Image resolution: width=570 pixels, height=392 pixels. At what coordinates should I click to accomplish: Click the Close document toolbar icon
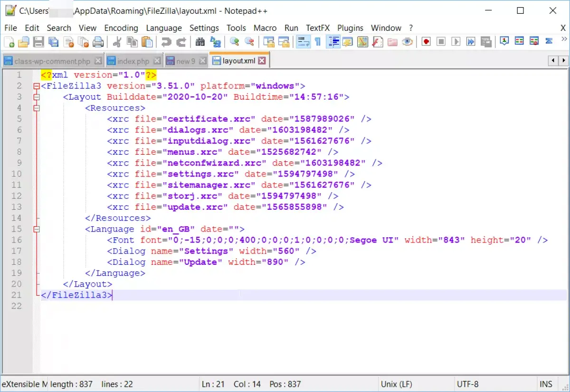[68, 42]
